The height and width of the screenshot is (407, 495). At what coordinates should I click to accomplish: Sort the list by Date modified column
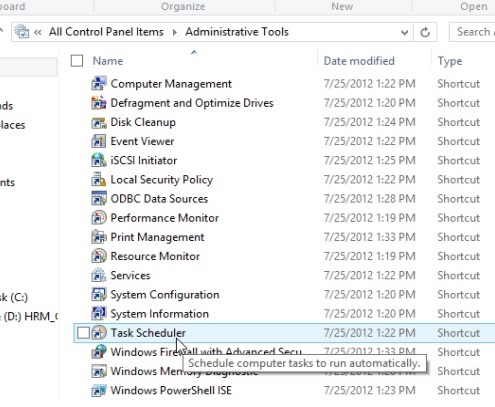click(x=359, y=61)
